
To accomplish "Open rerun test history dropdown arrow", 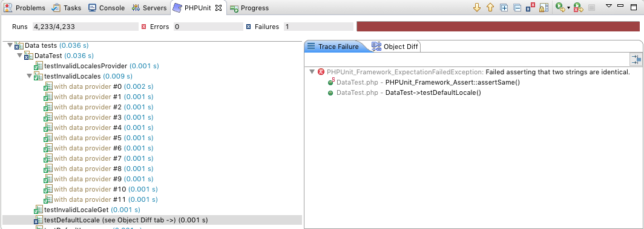I will click(x=568, y=8).
